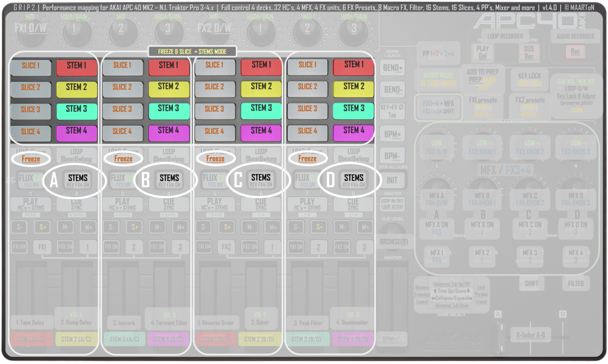
Task: Toggle Freeze on deck B
Action: coord(123,158)
